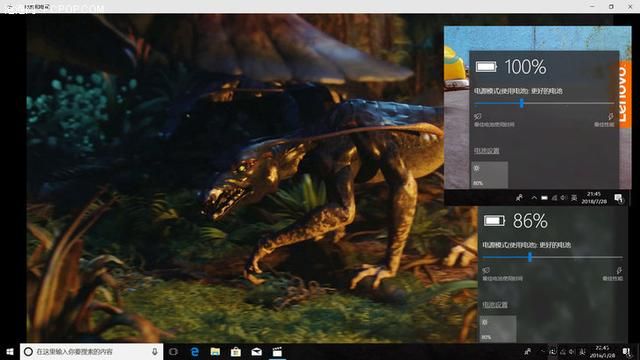This screenshot has width=640, height=360.
Task: Click People icon in the 21:45 taskbar
Action: pyautogui.click(x=519, y=198)
